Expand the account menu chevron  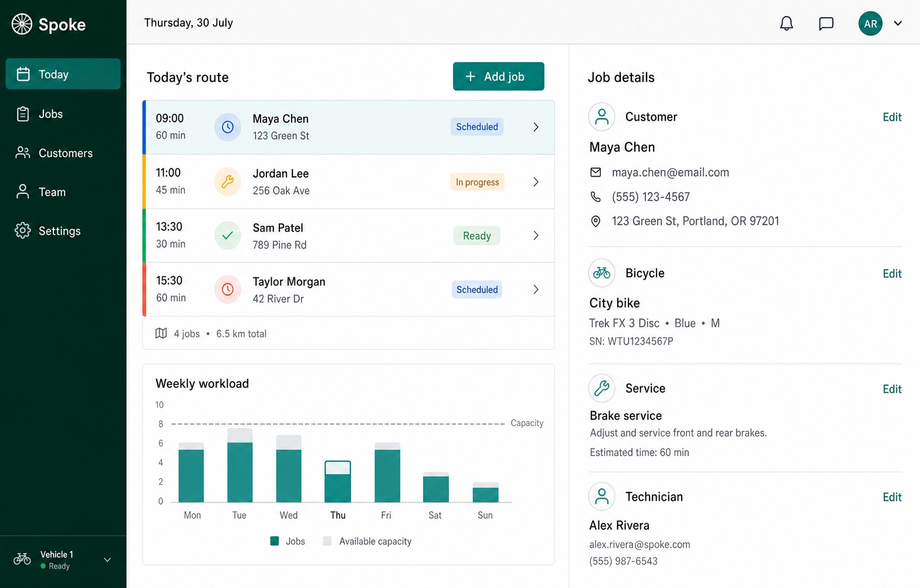pyautogui.click(x=898, y=23)
